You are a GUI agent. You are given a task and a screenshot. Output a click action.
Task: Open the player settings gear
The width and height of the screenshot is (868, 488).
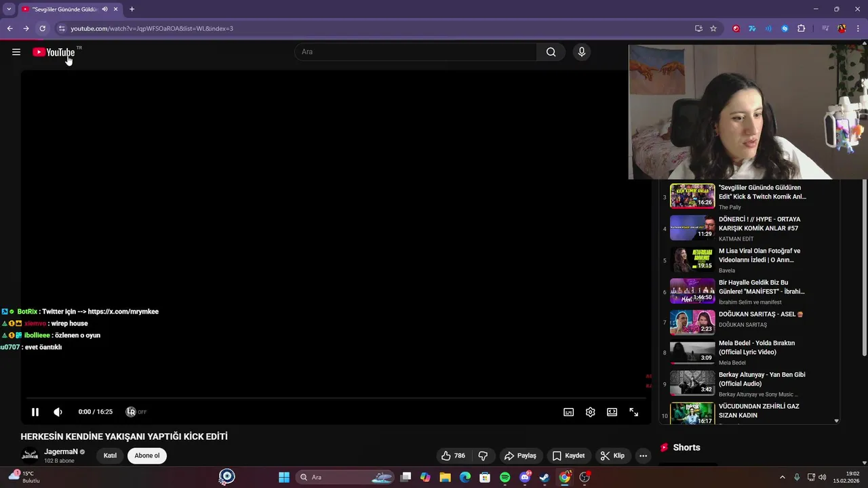[591, 412]
